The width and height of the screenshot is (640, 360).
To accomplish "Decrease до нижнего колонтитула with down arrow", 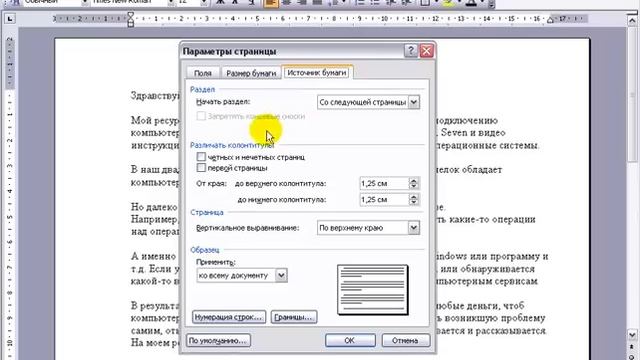I will [x=413, y=202].
